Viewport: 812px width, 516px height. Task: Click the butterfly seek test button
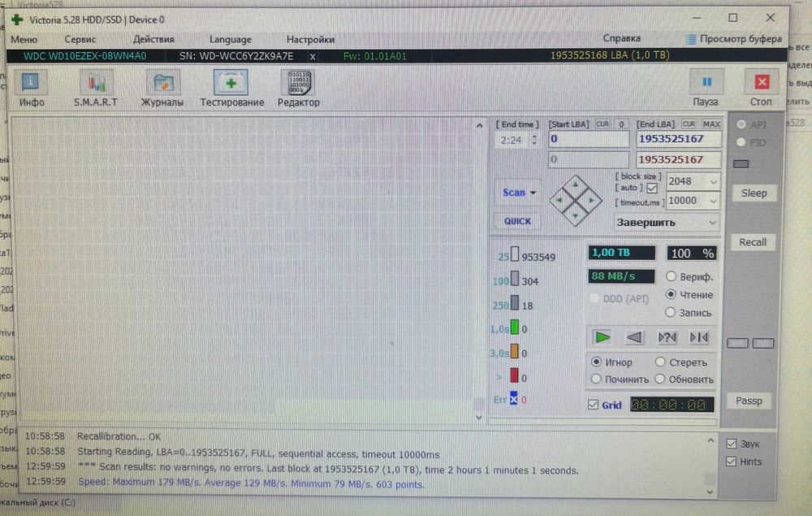tap(699, 337)
